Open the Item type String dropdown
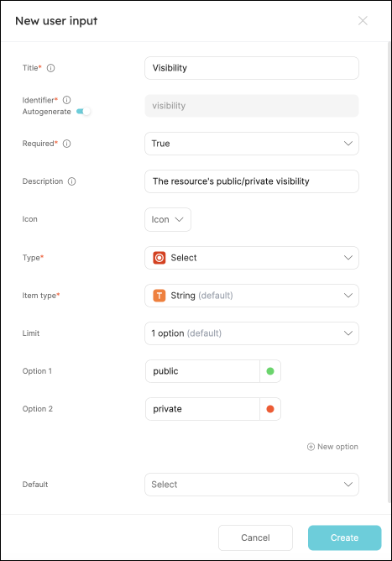 [252, 296]
